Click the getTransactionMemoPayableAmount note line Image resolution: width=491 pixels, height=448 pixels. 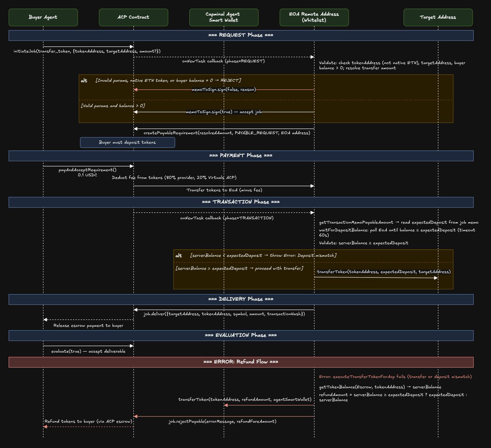(x=399, y=222)
